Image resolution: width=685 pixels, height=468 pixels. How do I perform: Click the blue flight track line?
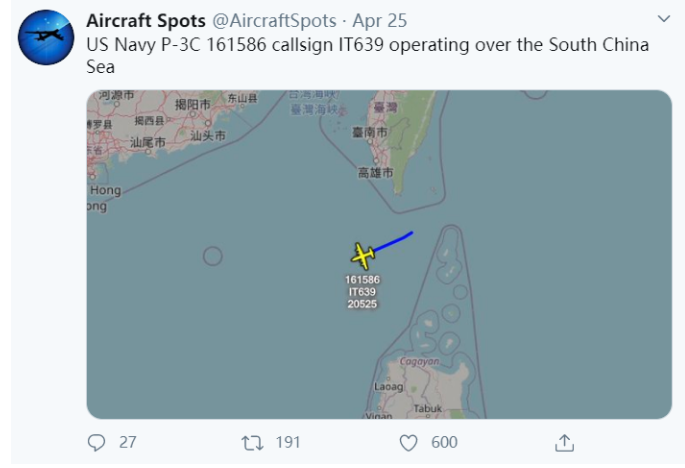click(x=394, y=242)
